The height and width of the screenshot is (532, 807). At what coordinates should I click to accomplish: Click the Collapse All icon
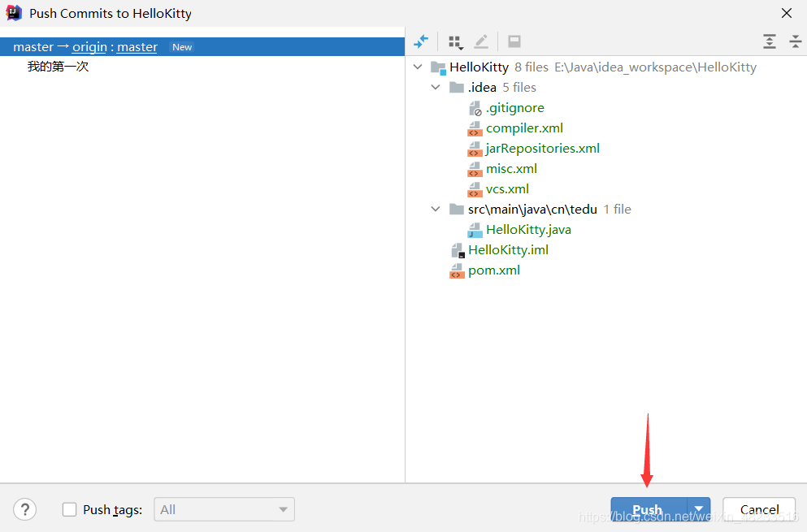point(795,41)
